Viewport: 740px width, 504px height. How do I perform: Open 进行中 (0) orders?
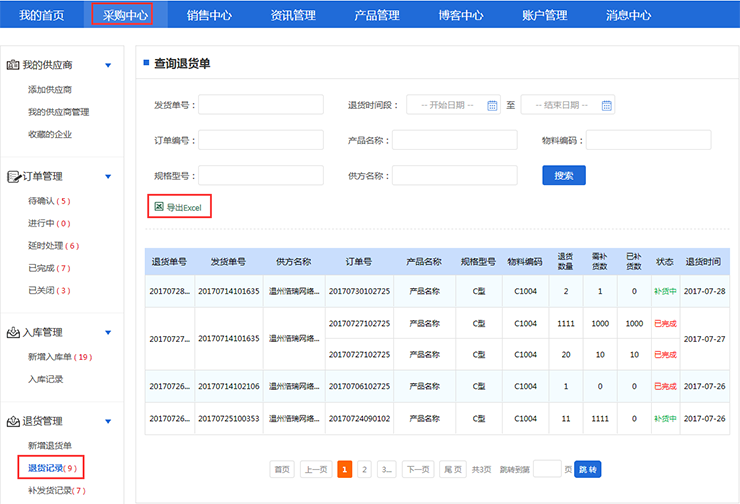click(49, 223)
